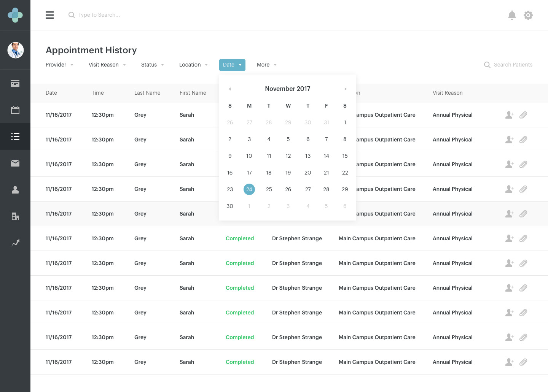This screenshot has width=548, height=392.
Task: Sort by First Name column header
Action: (193, 93)
